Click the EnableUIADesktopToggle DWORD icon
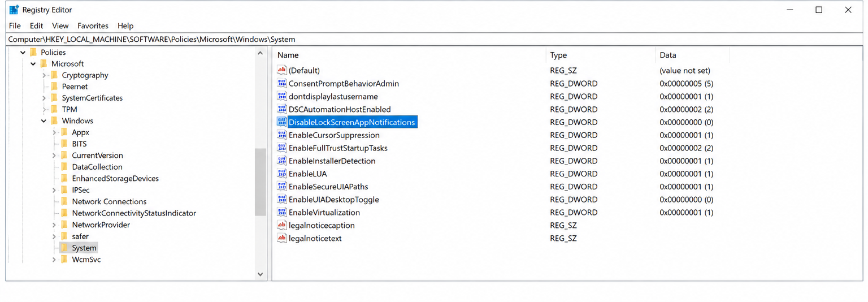This screenshot has height=302, width=868. 282,200
